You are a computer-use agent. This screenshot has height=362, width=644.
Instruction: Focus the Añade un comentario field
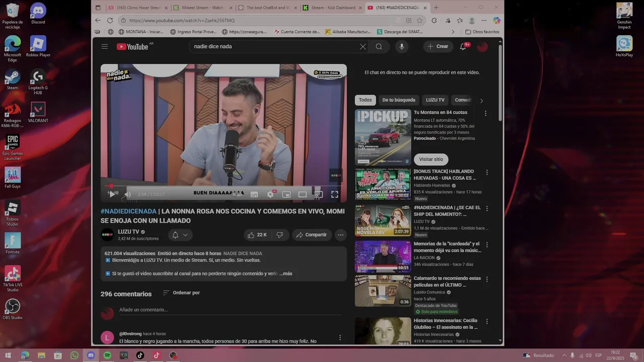[230, 310]
